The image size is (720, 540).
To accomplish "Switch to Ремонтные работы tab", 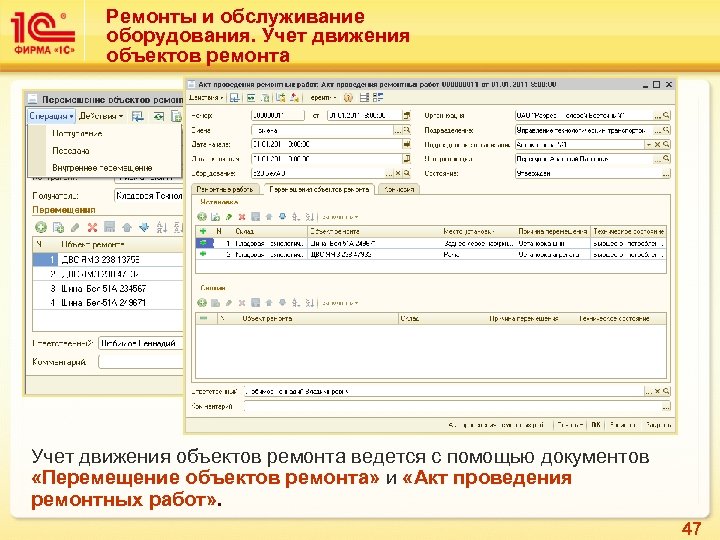I will point(225,189).
